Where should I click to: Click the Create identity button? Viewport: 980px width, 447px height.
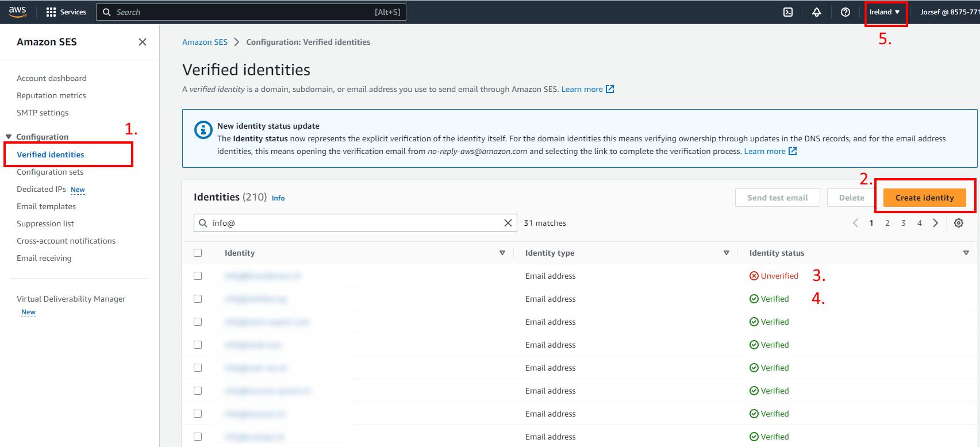(924, 198)
